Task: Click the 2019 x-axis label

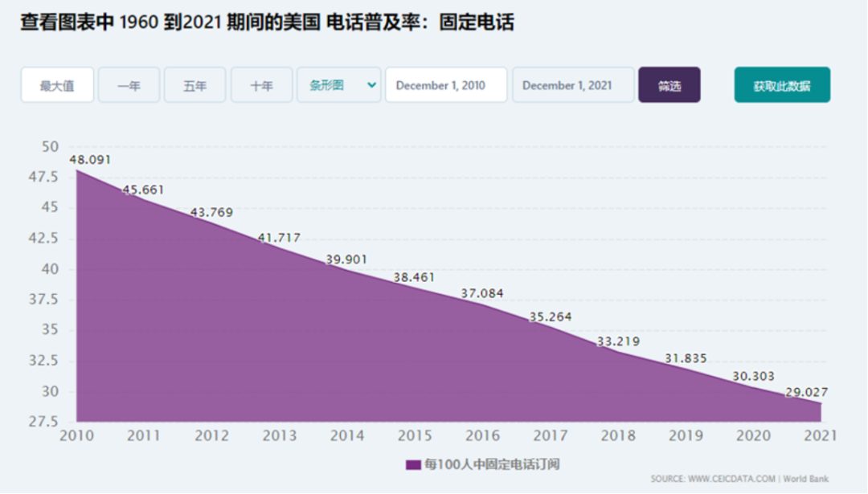Action: (686, 436)
